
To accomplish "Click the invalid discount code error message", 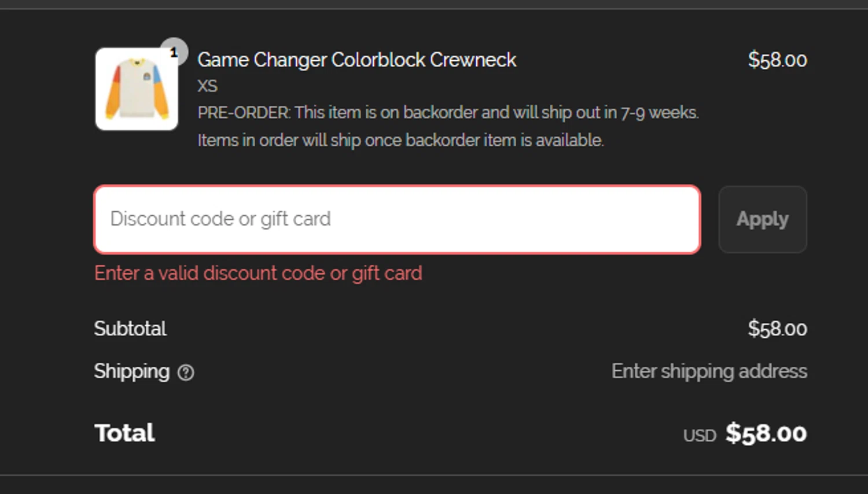I will (258, 273).
